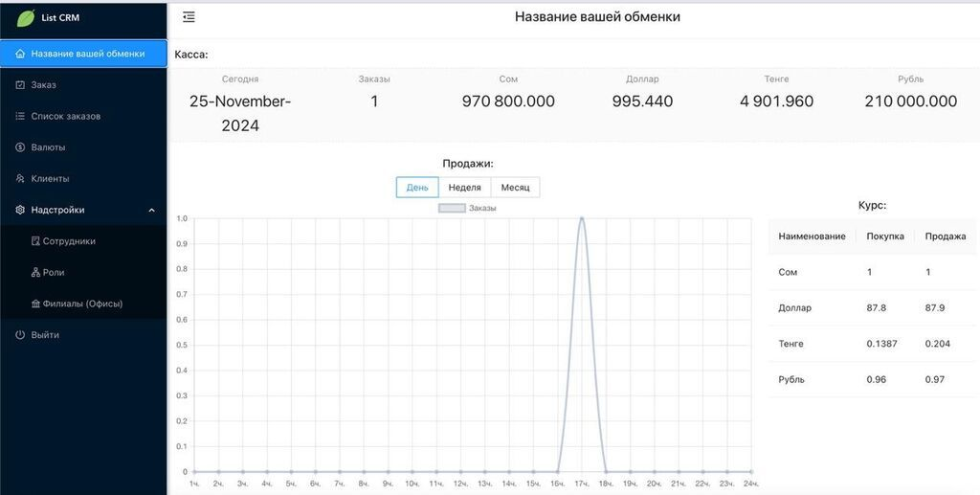Click the Список заказов list icon
Screen dimensions: 980x495
point(20,116)
